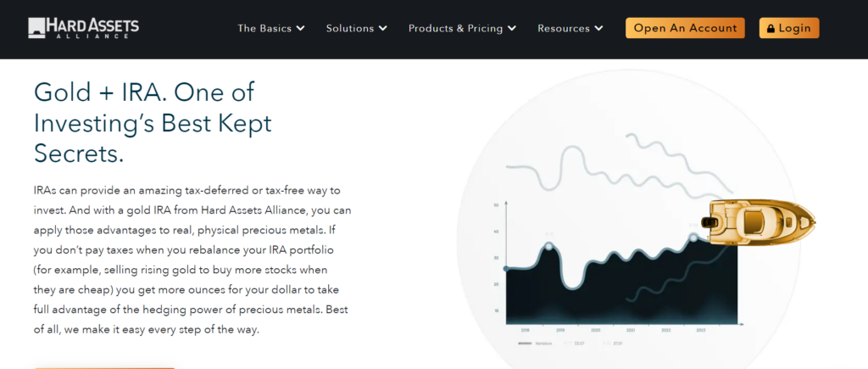Open the Solutions menu item
The image size is (868, 369).
pos(350,28)
